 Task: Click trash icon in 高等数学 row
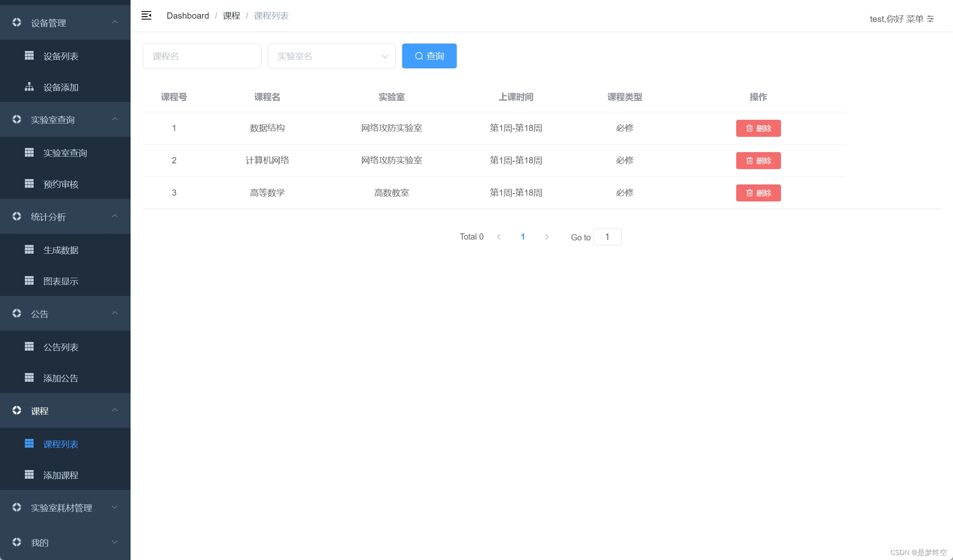click(749, 193)
